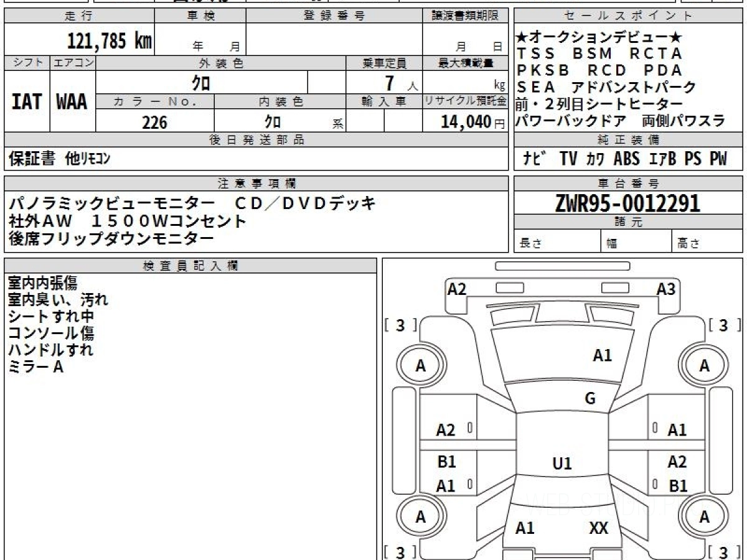Click the 室内臭い、汚れ inspector note
Viewport: 747px width, 560px height.
click(x=58, y=300)
